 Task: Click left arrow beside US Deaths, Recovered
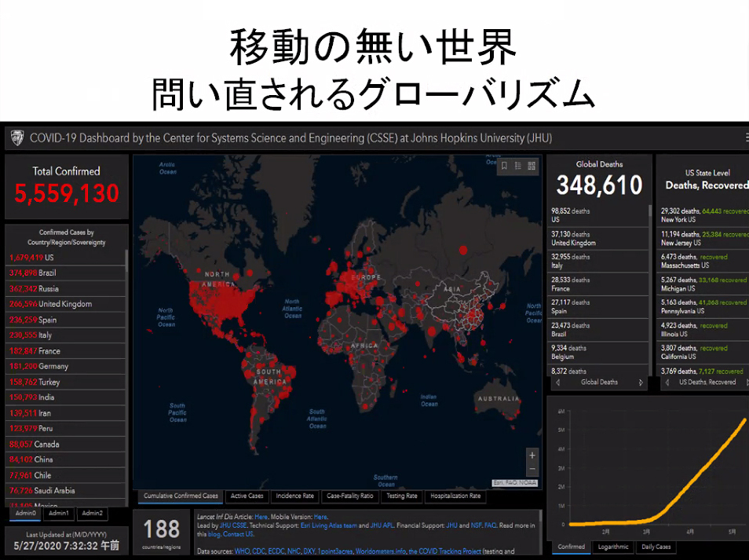point(667,382)
